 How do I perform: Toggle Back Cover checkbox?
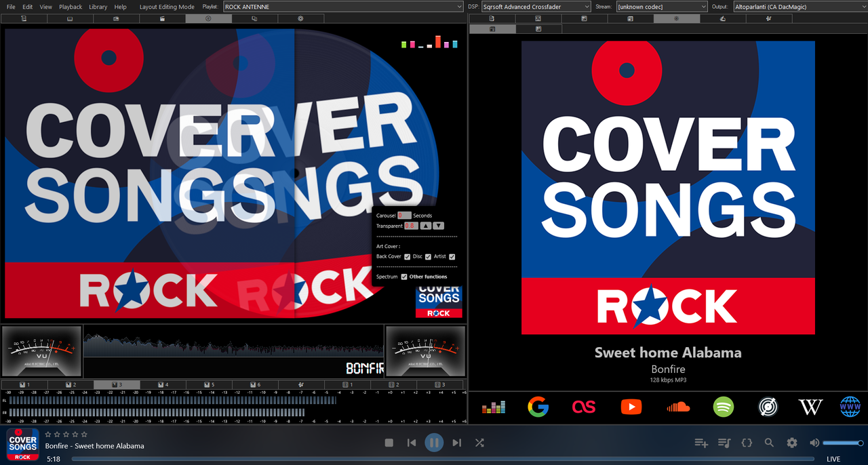coord(407,257)
